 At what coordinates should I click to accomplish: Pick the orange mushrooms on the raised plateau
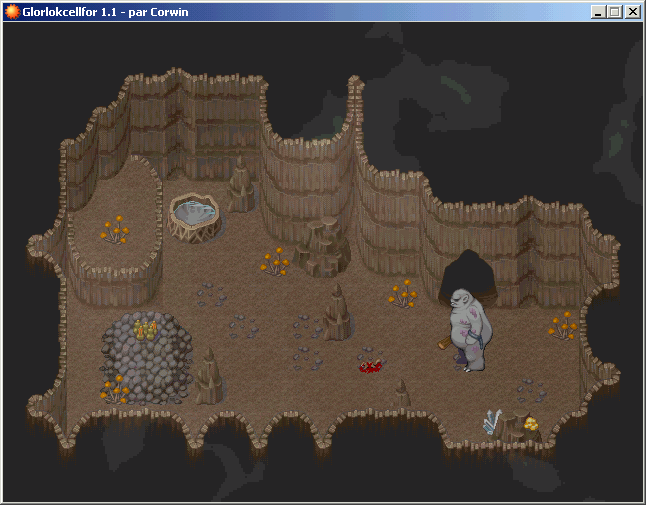(x=115, y=229)
